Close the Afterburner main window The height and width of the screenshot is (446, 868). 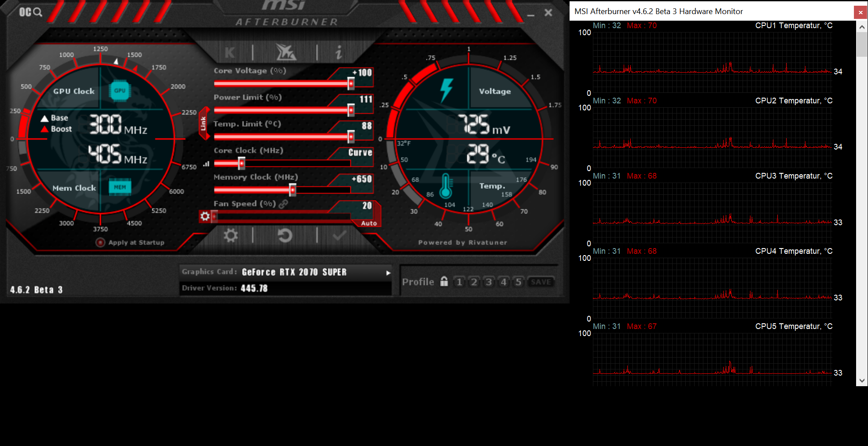pos(548,13)
